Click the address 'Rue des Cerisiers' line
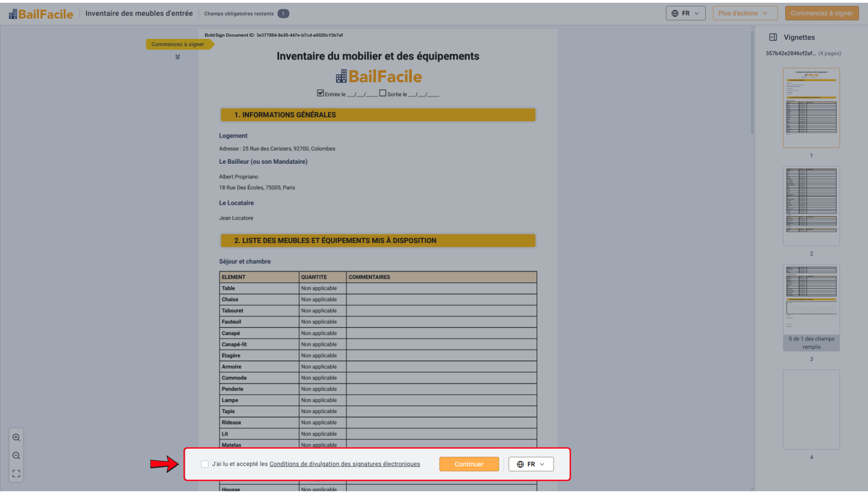This screenshot has width=868, height=494. point(277,149)
